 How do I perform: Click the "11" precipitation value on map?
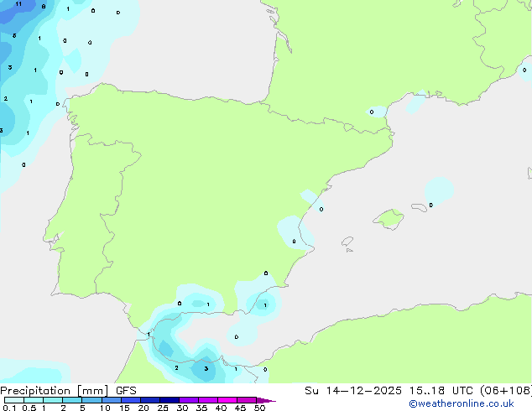[18, 4]
